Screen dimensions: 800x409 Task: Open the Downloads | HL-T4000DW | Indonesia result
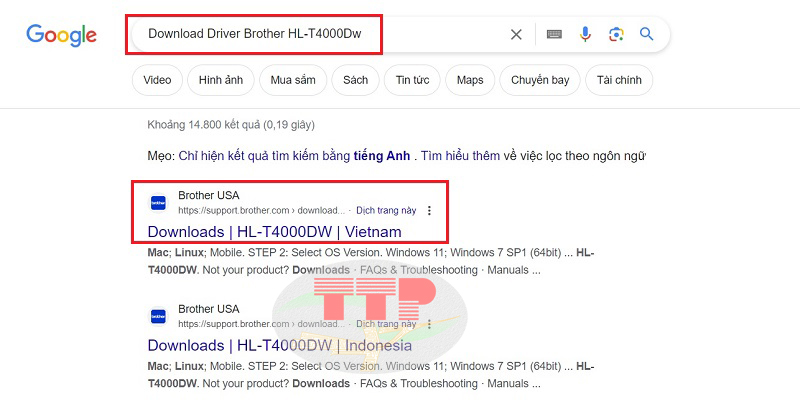(280, 345)
